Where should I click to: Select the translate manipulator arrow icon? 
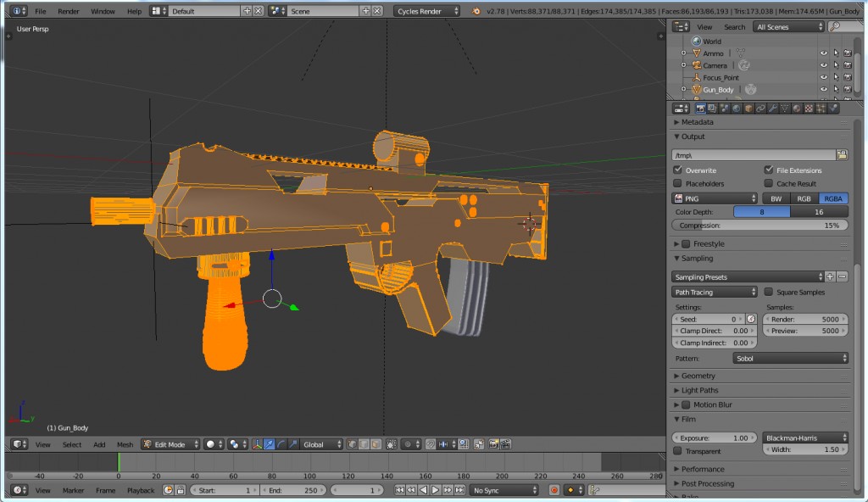coord(269,443)
